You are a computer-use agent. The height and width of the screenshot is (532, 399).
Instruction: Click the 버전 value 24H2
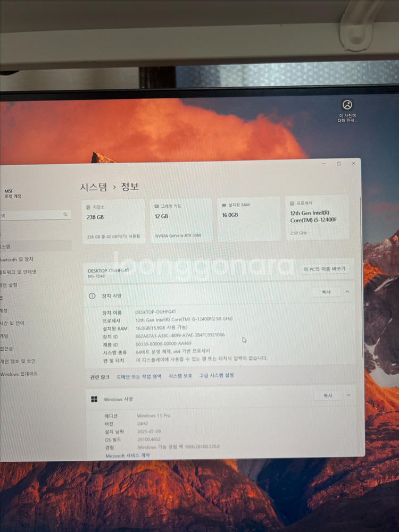142,424
